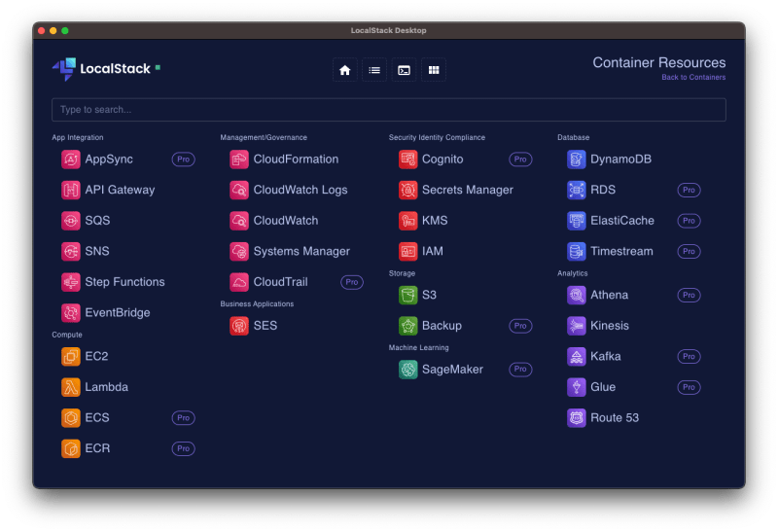The width and height of the screenshot is (778, 532).
Task: Open the Athena service icon
Action: tap(577, 296)
